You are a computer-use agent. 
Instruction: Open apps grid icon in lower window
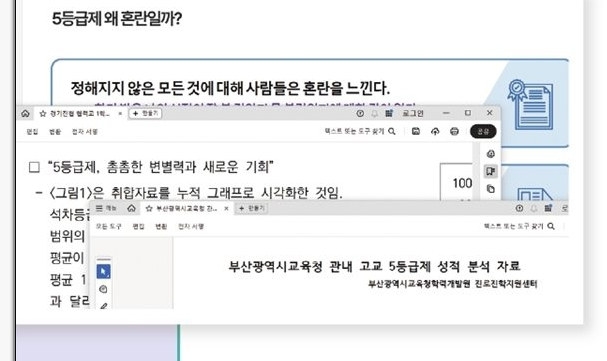pos(548,209)
